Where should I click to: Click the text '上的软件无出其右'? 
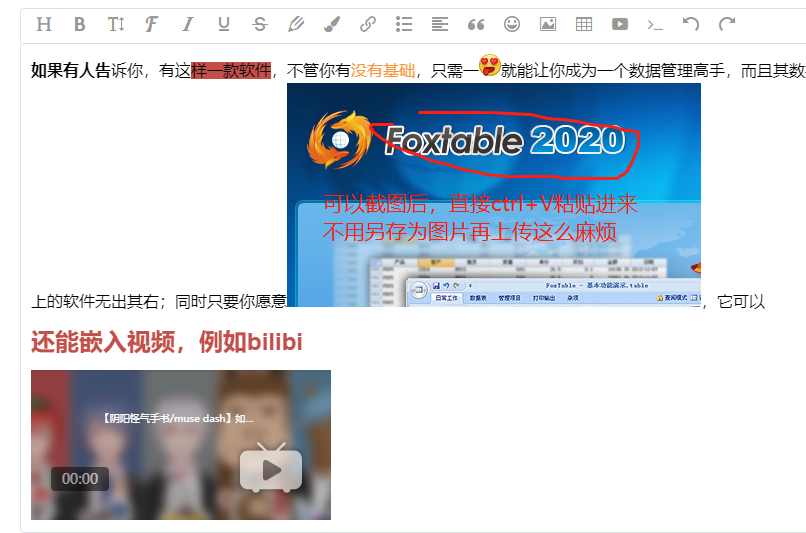(x=95, y=301)
